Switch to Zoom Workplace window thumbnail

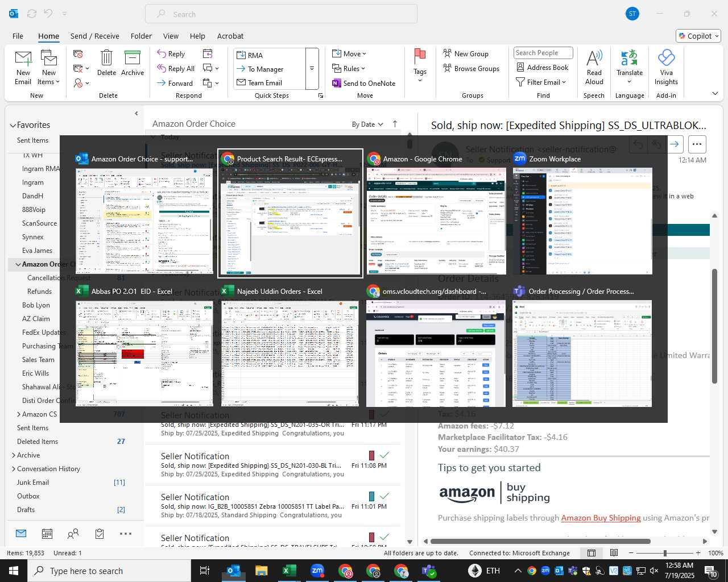click(582, 214)
